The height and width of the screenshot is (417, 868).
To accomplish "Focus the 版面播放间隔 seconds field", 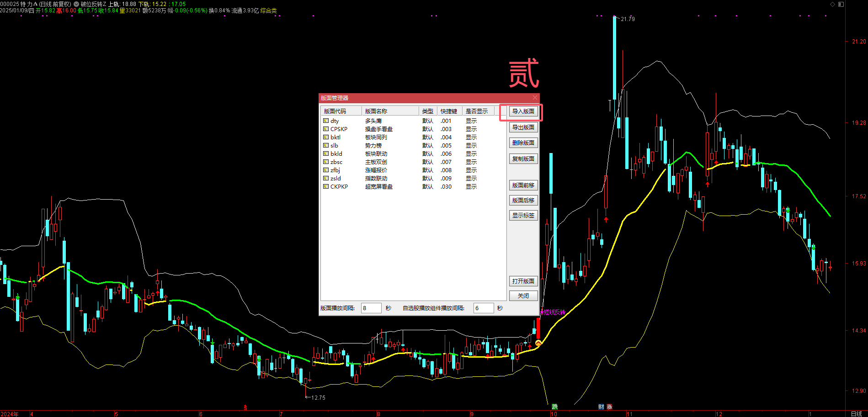I will point(371,308).
